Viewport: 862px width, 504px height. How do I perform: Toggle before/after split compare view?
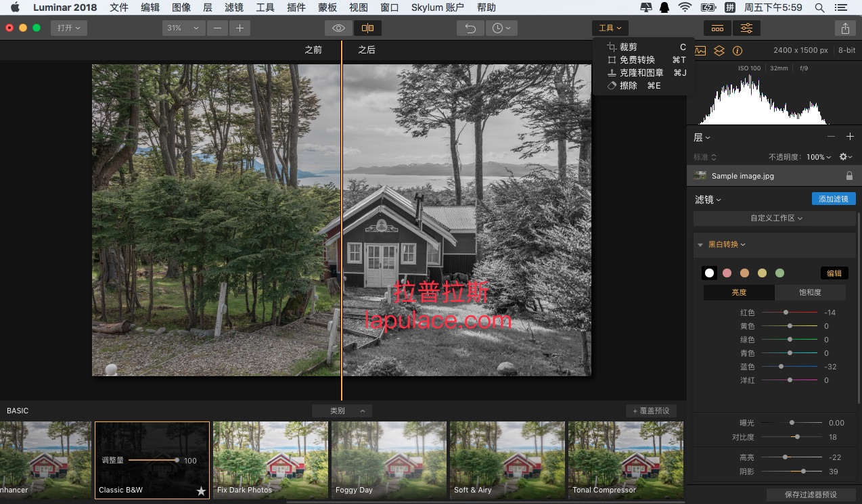(x=367, y=28)
